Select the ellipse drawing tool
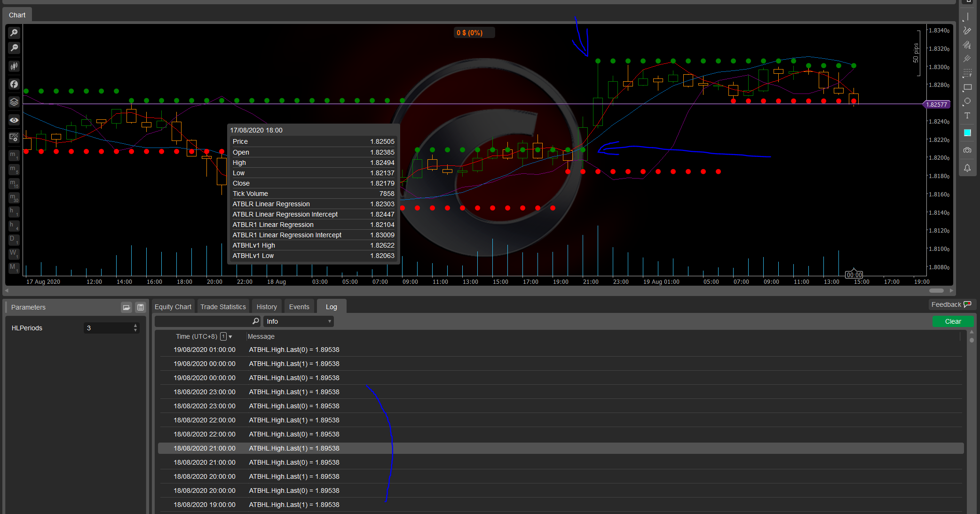The image size is (980, 514). pyautogui.click(x=967, y=101)
